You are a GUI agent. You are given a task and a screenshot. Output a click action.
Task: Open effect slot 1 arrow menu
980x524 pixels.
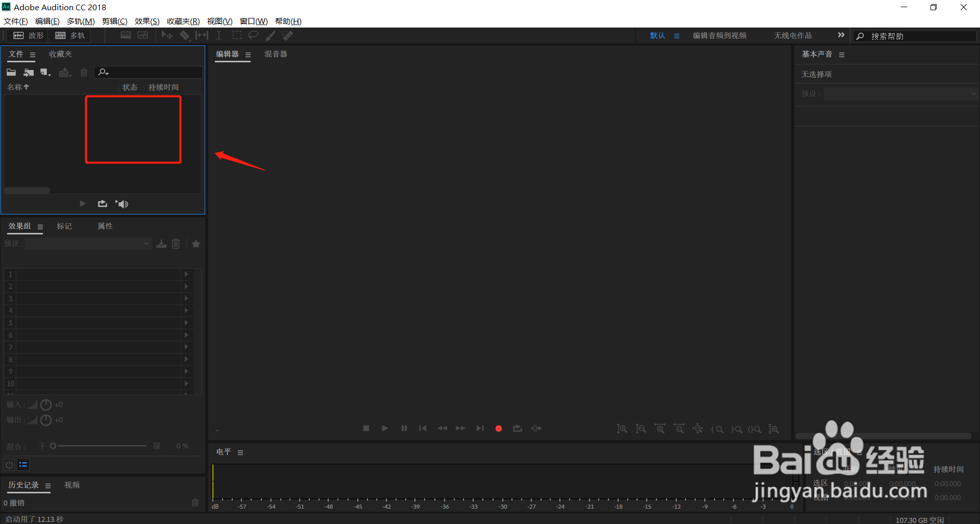tap(186, 274)
